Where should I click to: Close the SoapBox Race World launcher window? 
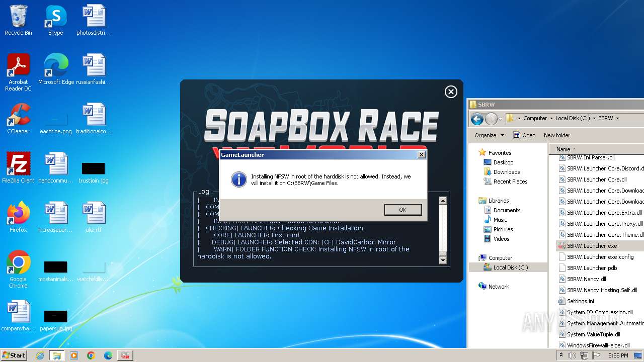point(451,92)
